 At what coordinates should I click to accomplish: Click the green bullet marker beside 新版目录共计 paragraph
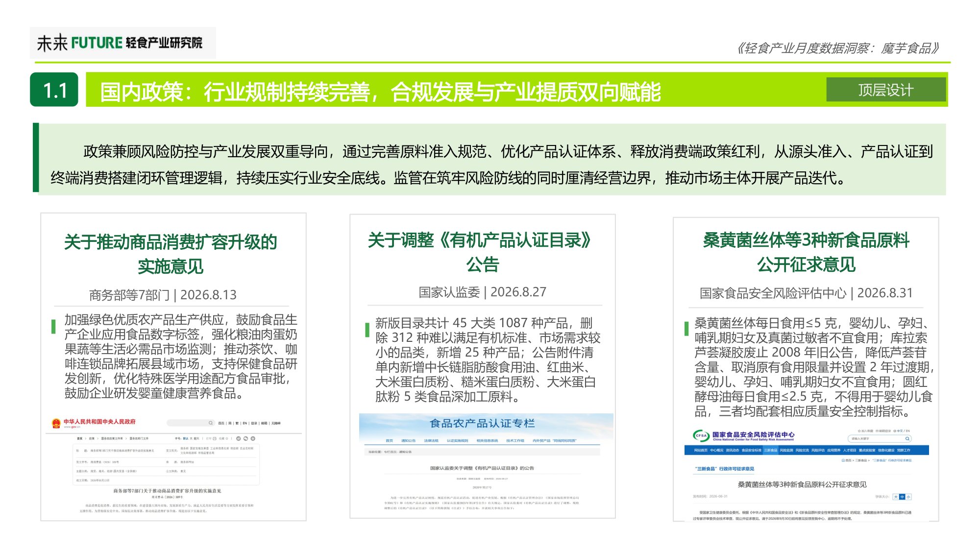tap(367, 330)
